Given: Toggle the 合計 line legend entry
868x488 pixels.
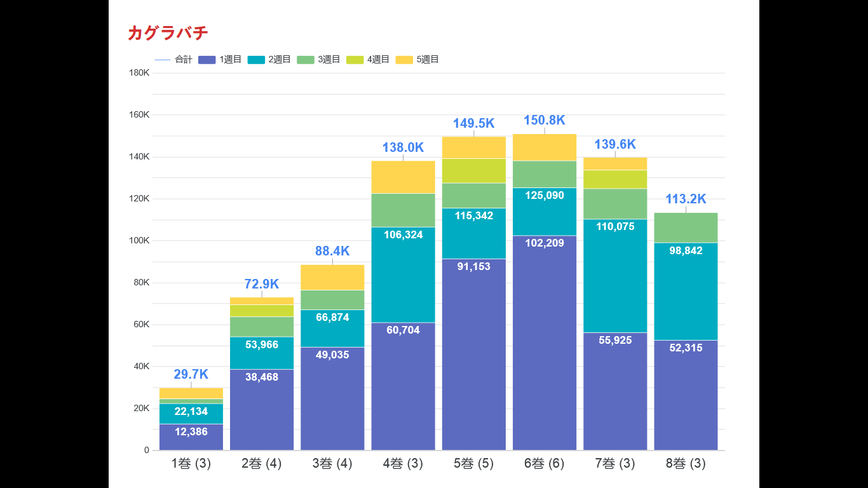Looking at the screenshot, I should click(173, 60).
